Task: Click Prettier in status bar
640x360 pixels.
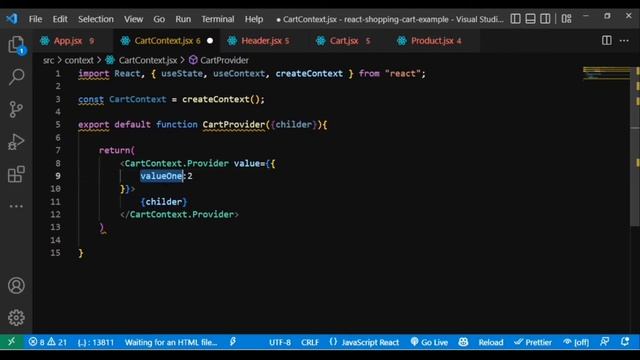Action: point(533,342)
